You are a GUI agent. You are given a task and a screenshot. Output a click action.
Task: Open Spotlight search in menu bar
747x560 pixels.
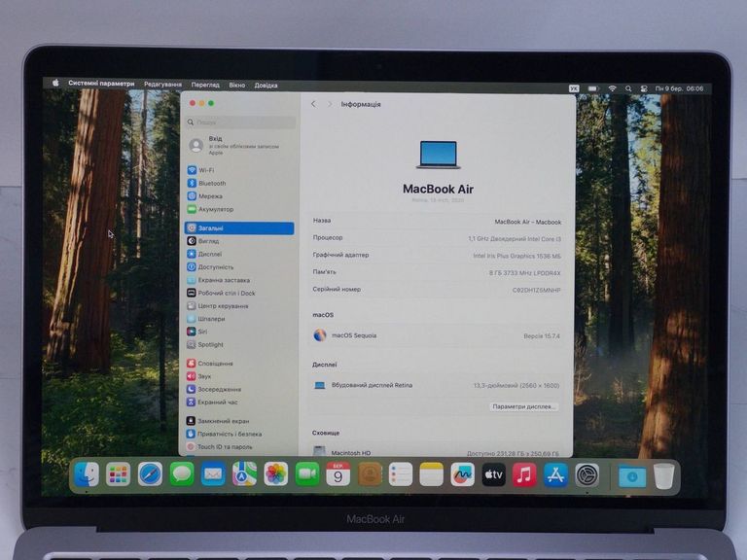point(628,88)
